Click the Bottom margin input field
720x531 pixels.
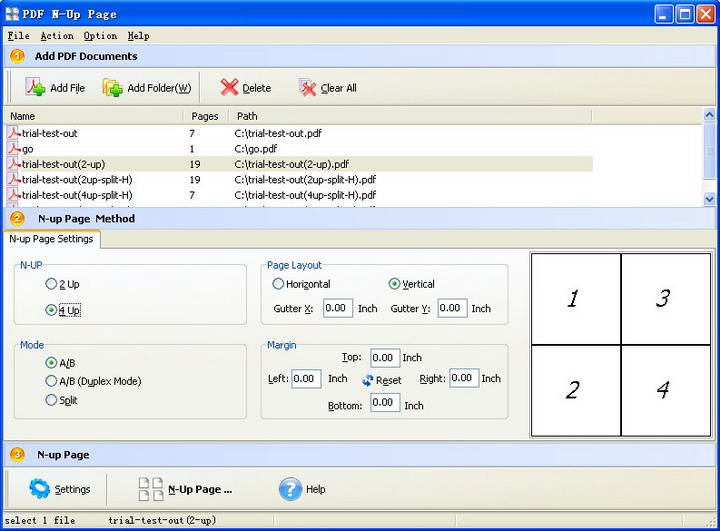coord(385,403)
